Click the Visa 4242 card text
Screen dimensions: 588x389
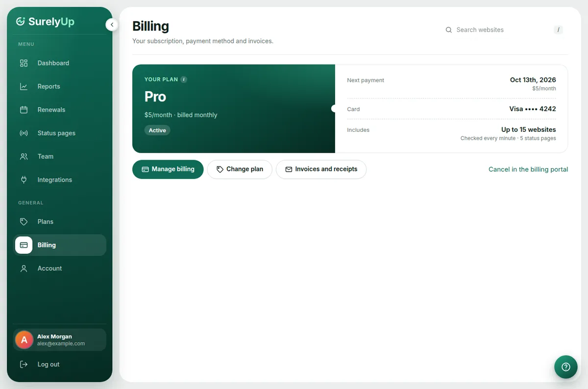533,109
